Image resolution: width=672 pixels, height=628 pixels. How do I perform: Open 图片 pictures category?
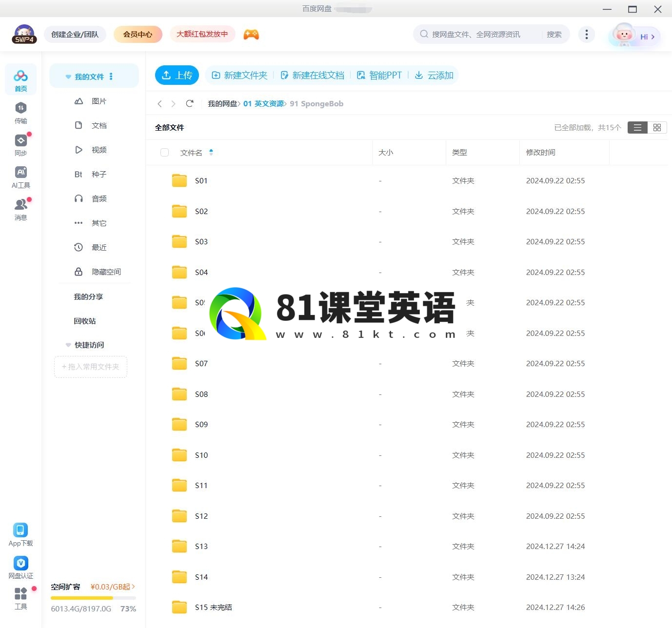91,101
